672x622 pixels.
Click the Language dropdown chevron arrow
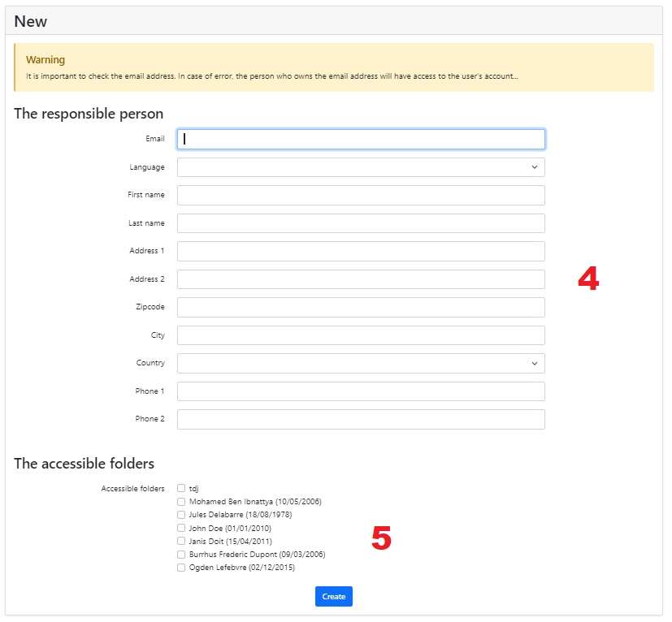pos(535,167)
